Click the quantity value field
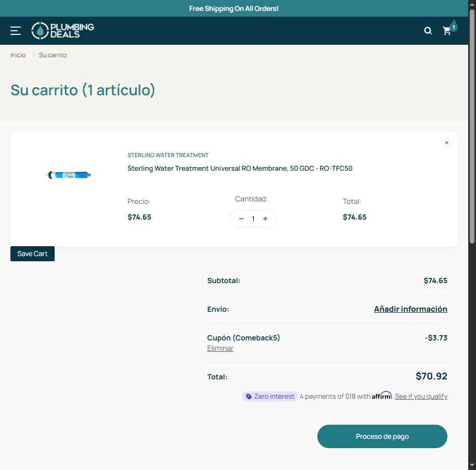The height and width of the screenshot is (470, 476). (253, 219)
